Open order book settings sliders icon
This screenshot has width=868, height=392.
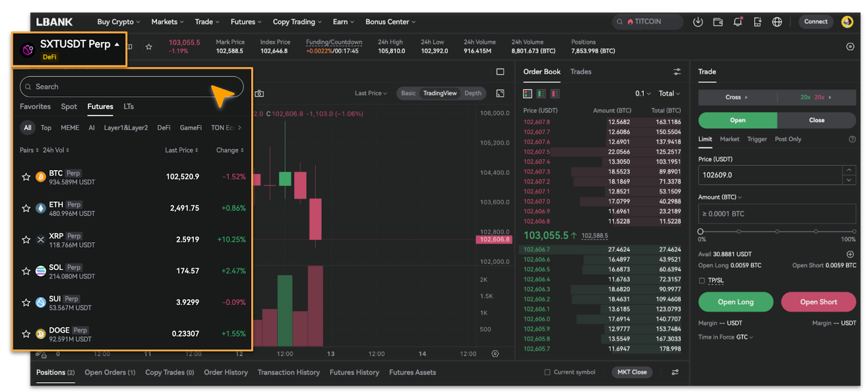[x=677, y=72]
